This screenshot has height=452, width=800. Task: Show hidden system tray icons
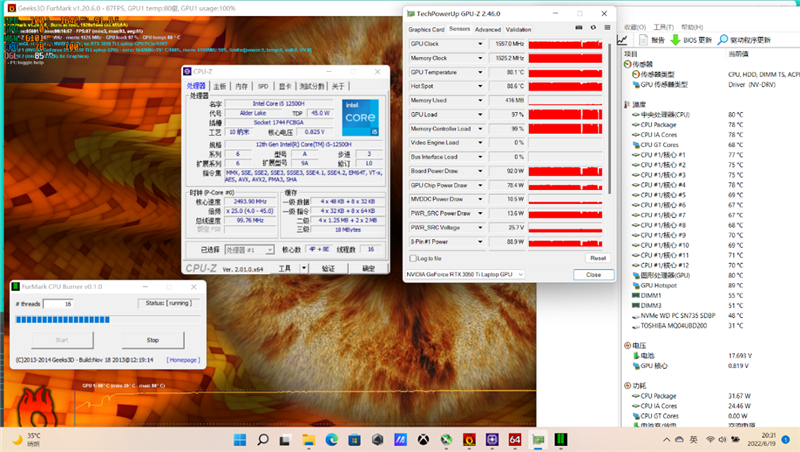click(x=666, y=440)
